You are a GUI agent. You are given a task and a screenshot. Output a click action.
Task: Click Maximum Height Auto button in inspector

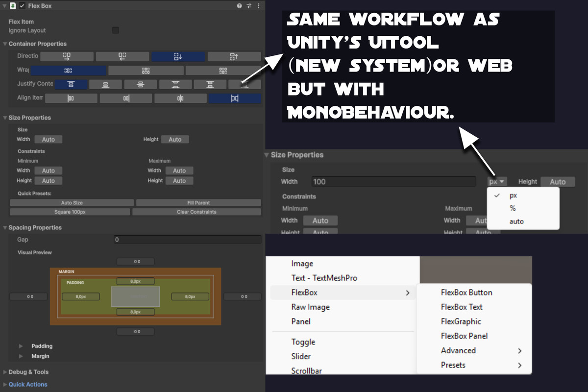coord(179,181)
